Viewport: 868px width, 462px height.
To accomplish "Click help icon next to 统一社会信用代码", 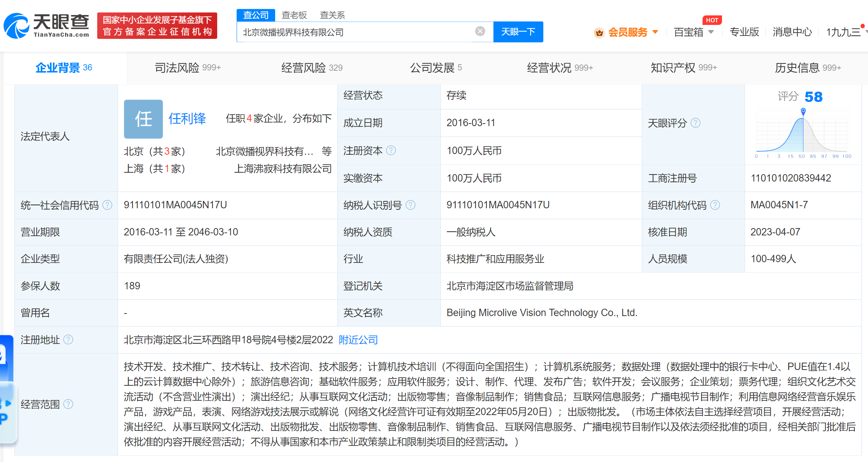I will pyautogui.click(x=107, y=205).
